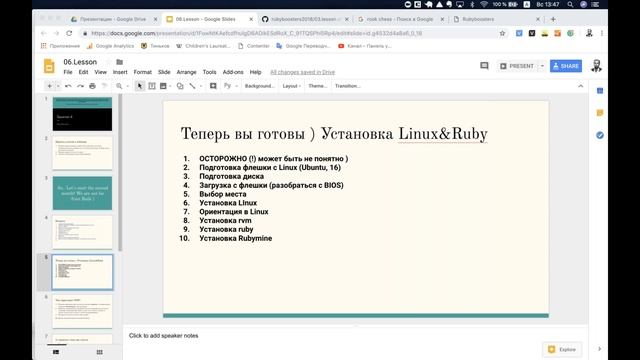The height and width of the screenshot is (360, 640).
Task: Print the presentation
Action: click(x=92, y=86)
